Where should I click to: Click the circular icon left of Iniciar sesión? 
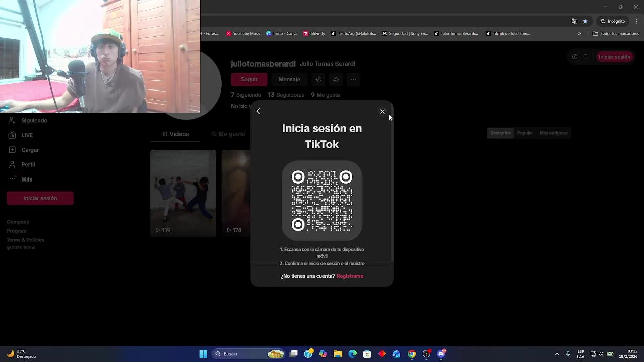(x=575, y=57)
